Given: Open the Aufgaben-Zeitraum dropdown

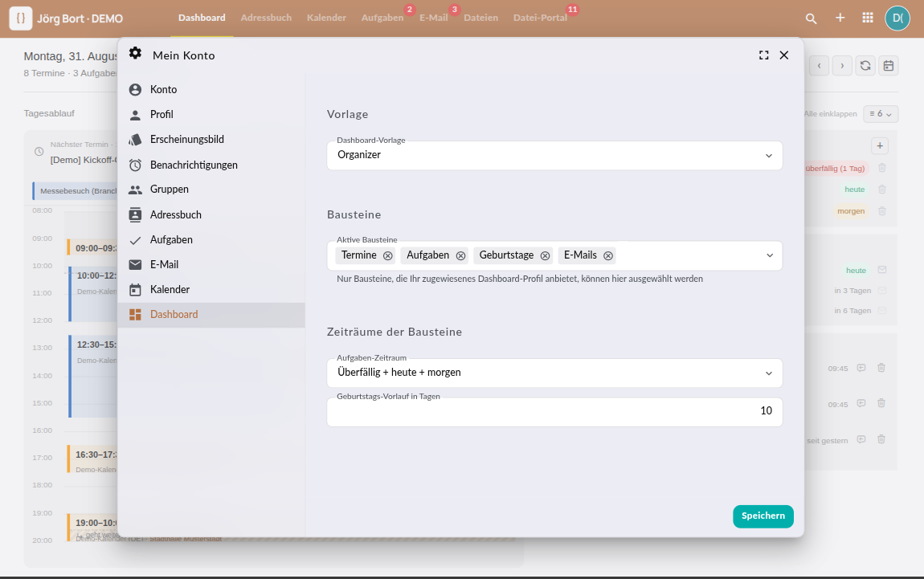Looking at the screenshot, I should coord(554,373).
